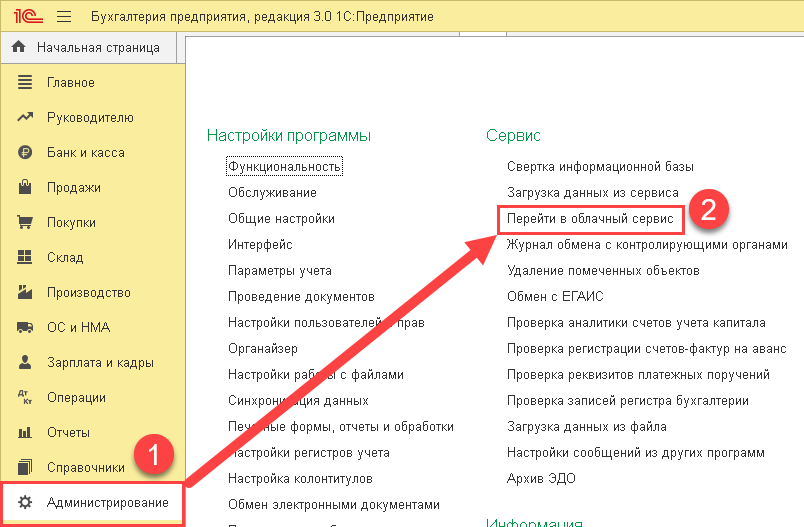The image size is (804, 527).
Task: Open Общие настройки link
Action: (x=281, y=219)
